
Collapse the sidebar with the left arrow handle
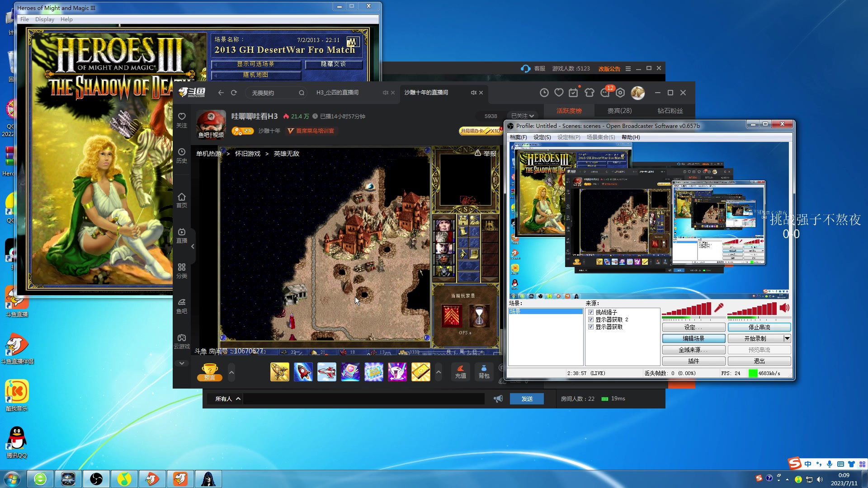click(x=193, y=246)
